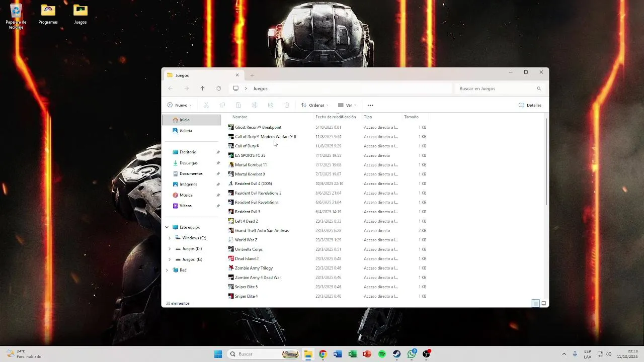
Task: Open the weather widget on the taskbar
Action: (24, 354)
